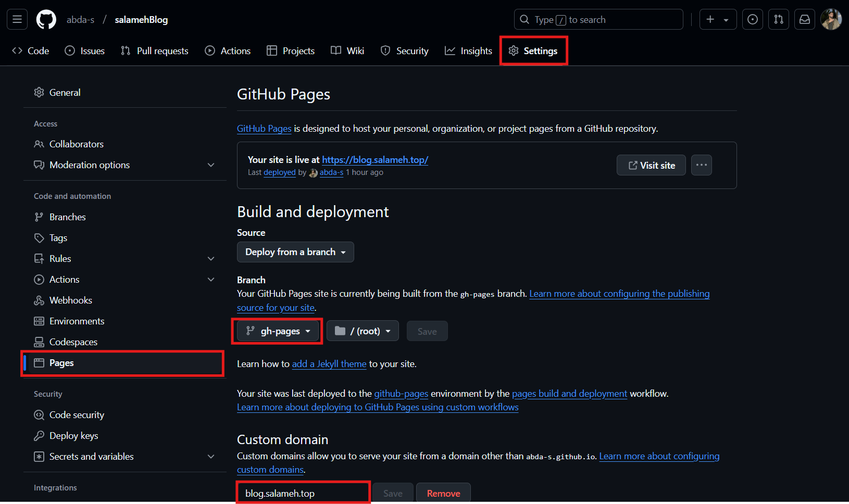This screenshot has height=504, width=849.
Task: Click the create new plus button
Action: coord(717,20)
